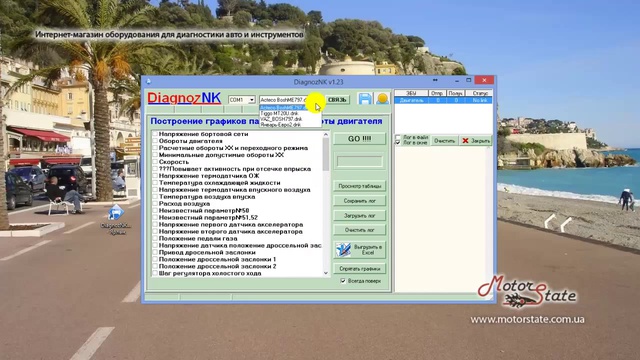Image resolution: width=640 pixels, height=360 pixels.
Task: Click the Excel export icon
Action: pyautogui.click(x=343, y=250)
